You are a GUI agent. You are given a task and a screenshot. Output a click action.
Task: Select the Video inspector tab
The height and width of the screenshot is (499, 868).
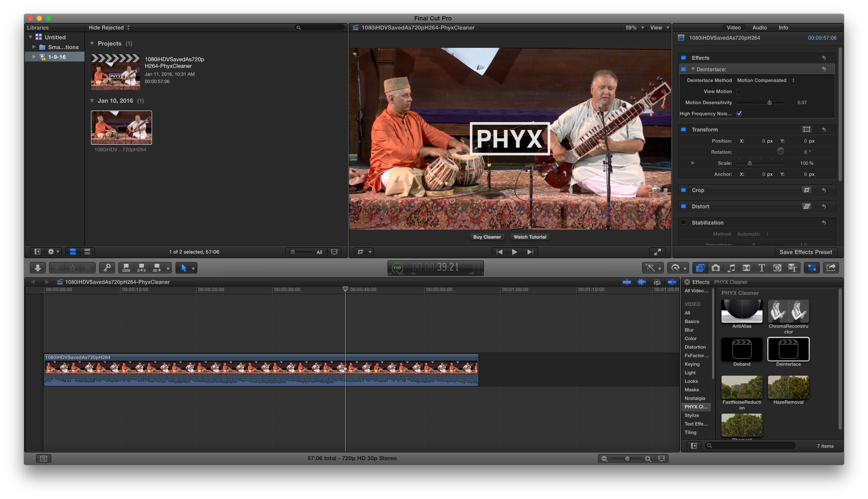click(734, 27)
